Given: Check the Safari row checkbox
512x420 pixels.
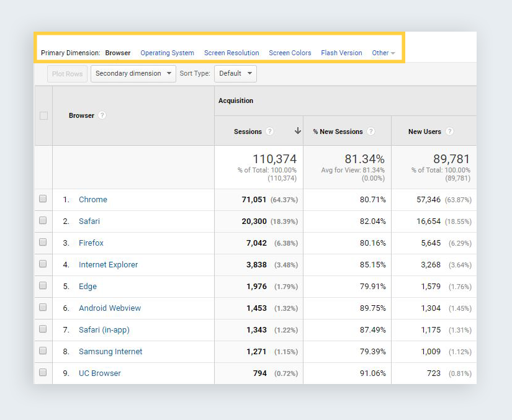Looking at the screenshot, I should (43, 220).
